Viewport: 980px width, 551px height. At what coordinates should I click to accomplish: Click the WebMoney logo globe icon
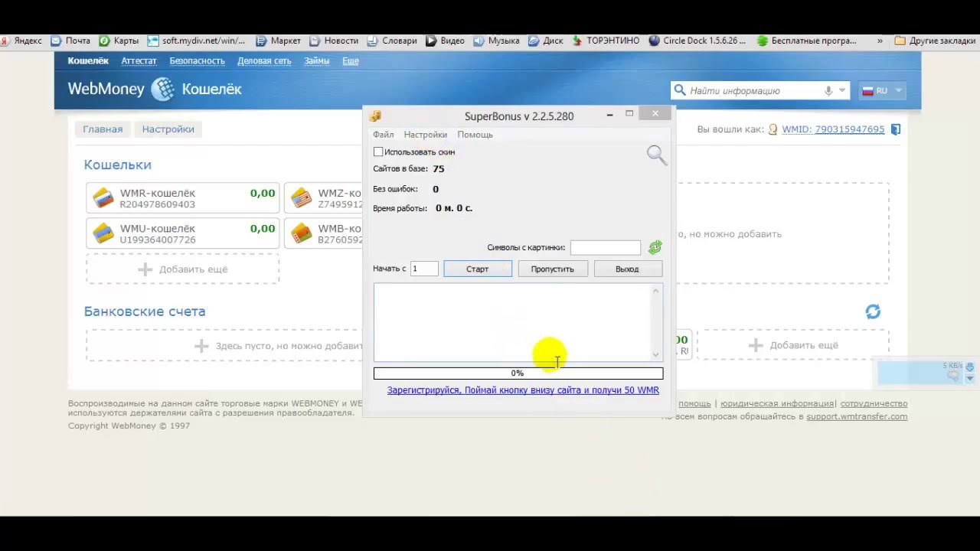coord(162,90)
